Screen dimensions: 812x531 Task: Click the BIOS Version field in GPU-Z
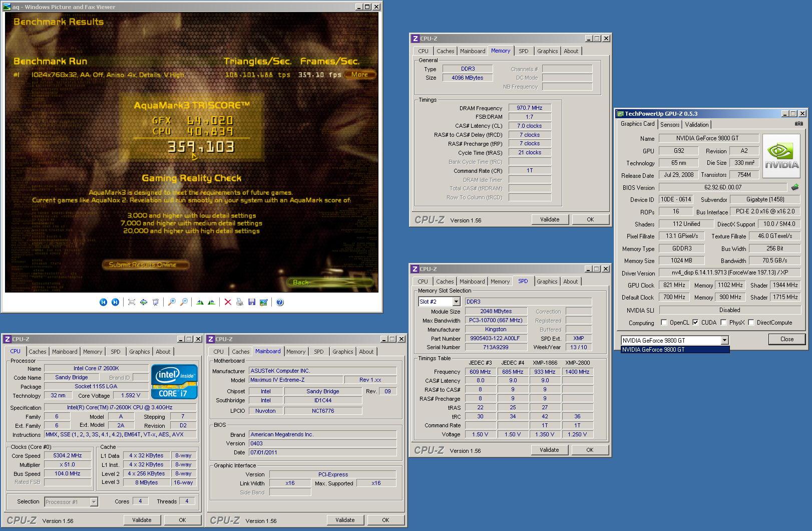coord(723,187)
